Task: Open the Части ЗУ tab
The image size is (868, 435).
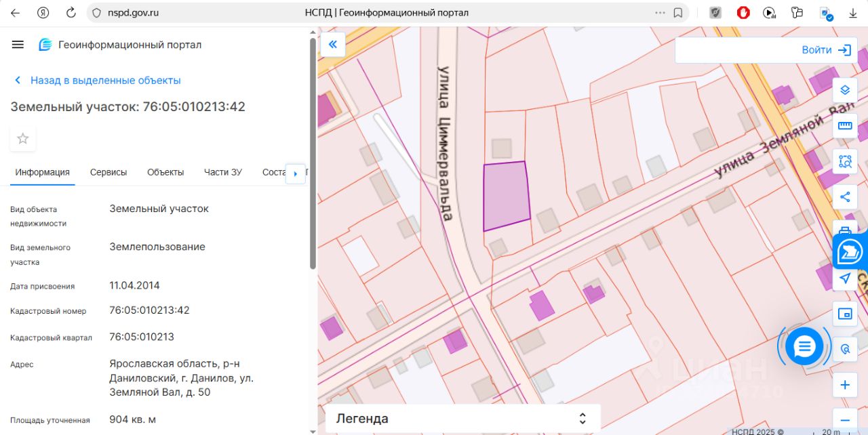Action: [x=222, y=172]
